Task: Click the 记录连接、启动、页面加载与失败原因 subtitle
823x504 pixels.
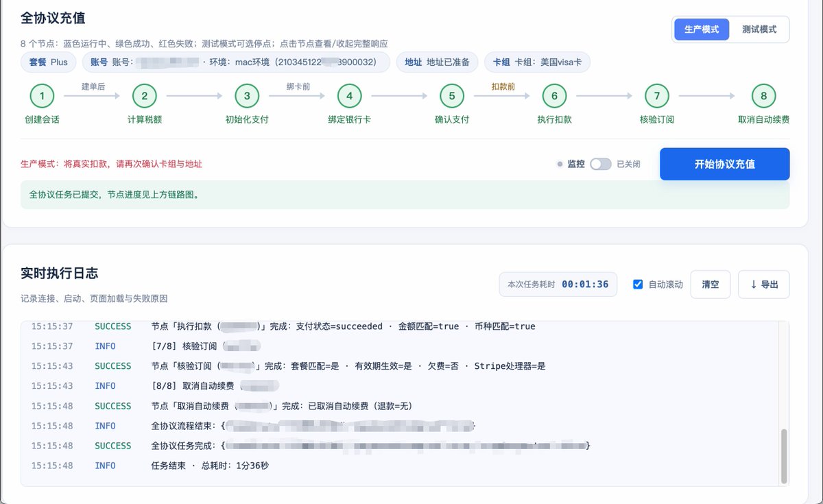Action: tap(94, 299)
